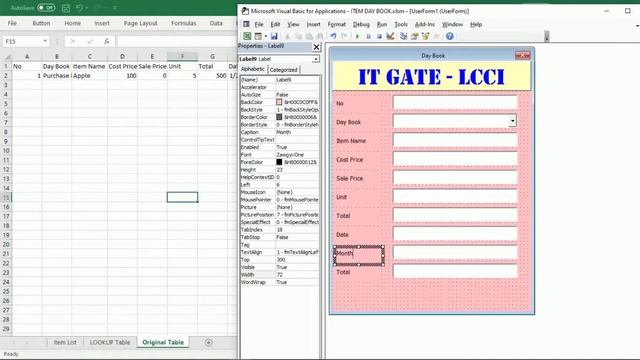Click the Date text box on the form
The image size is (640, 360).
tap(455, 234)
